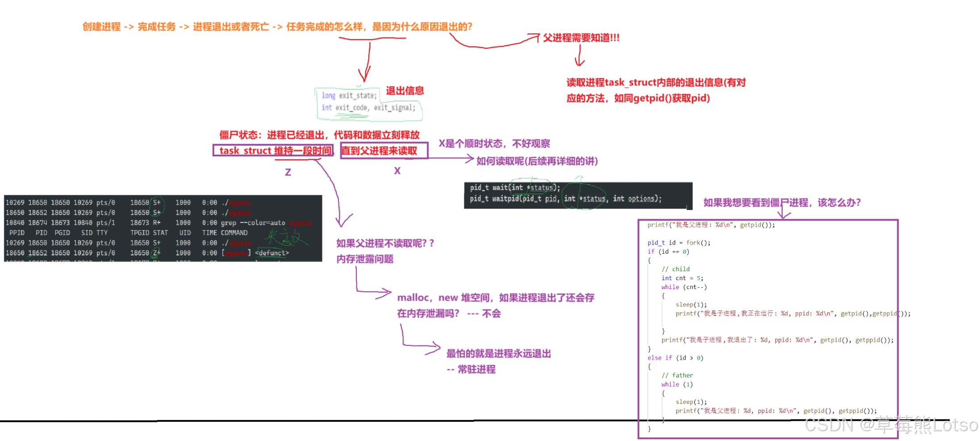Click the myproc process entry colored red

(x=239, y=202)
